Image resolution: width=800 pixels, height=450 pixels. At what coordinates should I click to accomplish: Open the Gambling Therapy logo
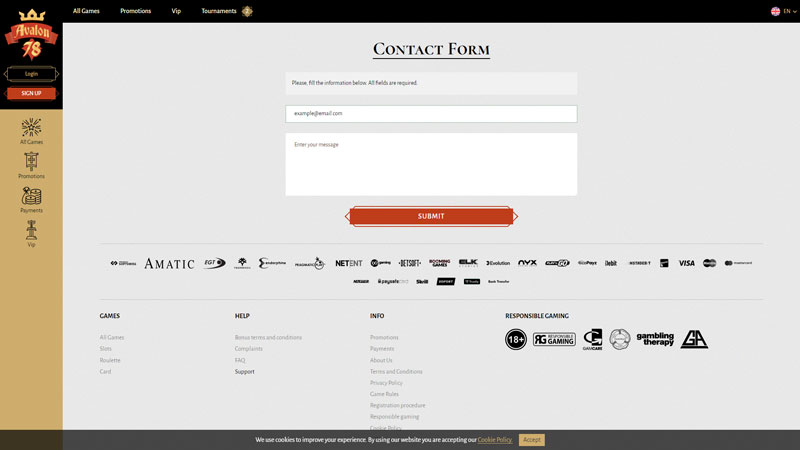(655, 340)
